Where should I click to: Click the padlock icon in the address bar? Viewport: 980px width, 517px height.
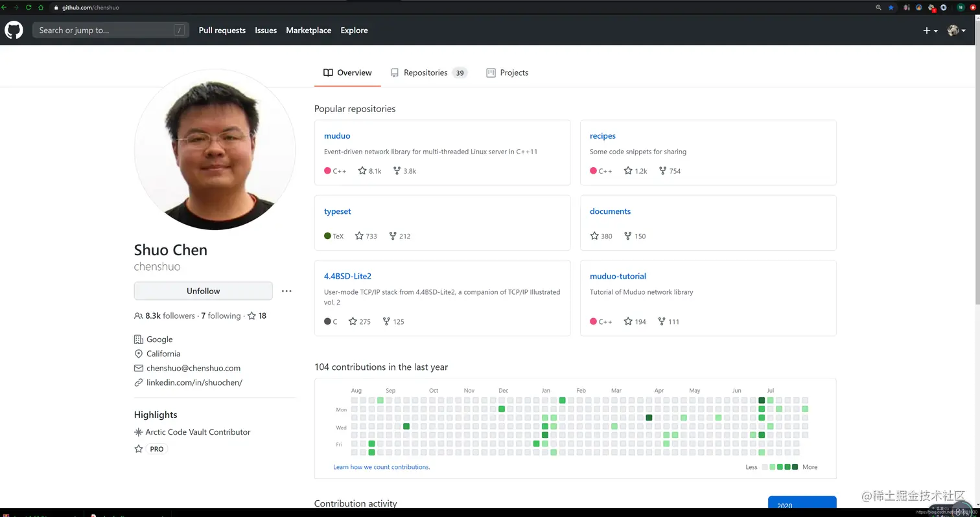pos(56,8)
